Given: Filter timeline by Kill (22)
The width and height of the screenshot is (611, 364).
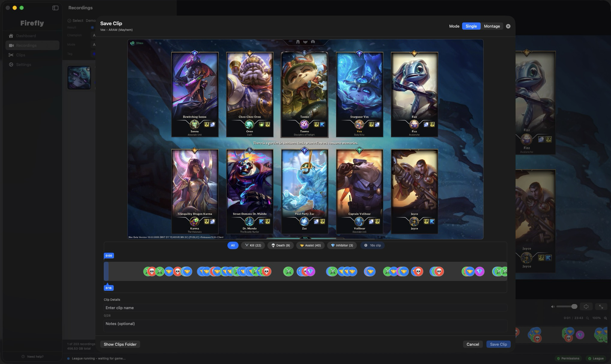Looking at the screenshot, I should pyautogui.click(x=253, y=245).
